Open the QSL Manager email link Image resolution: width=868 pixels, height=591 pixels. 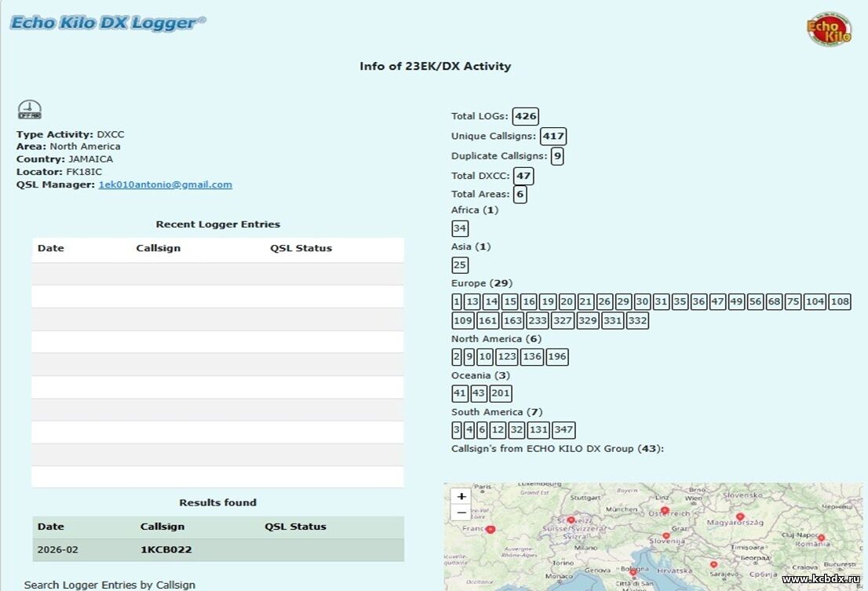coord(165,184)
